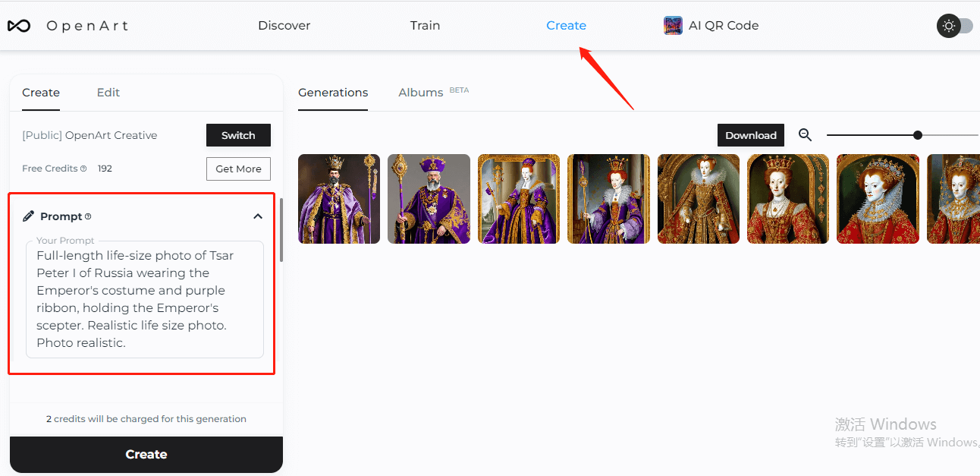Click the BETA label next to Albums
Image resolution: width=980 pixels, height=476 pixels.
point(459,90)
